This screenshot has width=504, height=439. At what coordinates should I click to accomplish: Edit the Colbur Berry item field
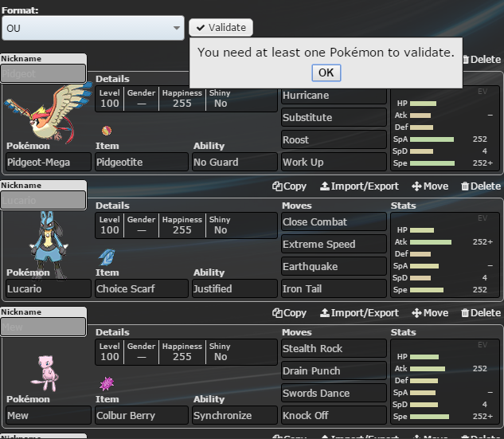pos(142,415)
